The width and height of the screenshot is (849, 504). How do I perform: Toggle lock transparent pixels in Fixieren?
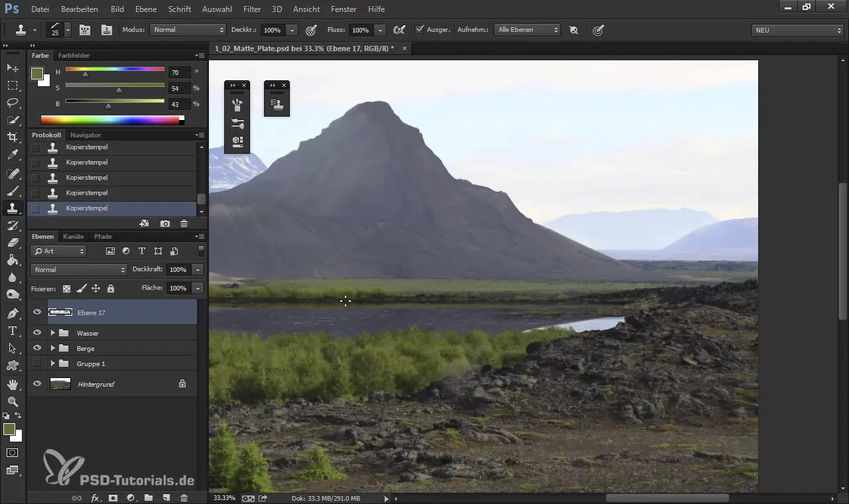[66, 288]
